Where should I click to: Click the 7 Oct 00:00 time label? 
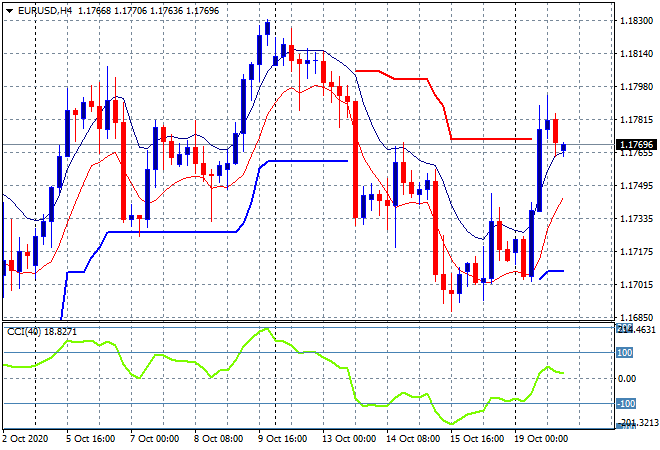pyautogui.click(x=154, y=439)
